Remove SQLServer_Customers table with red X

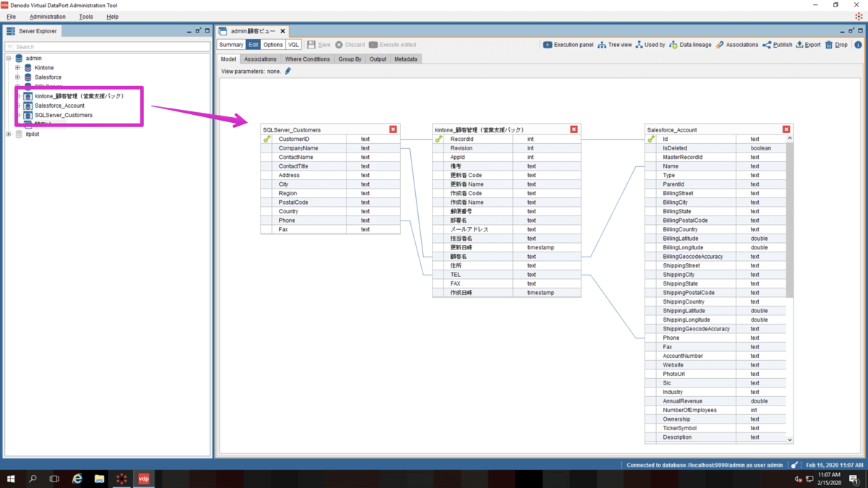[x=393, y=129]
